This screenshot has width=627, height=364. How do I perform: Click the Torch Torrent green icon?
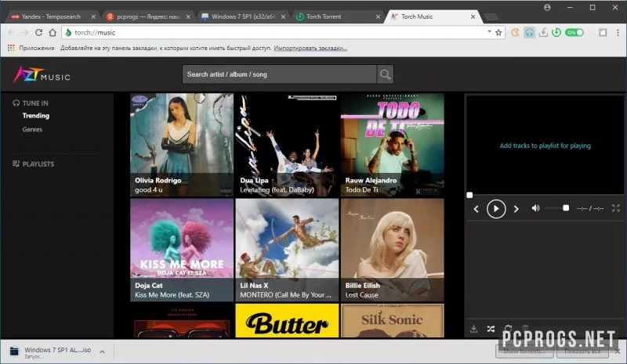pos(556,32)
